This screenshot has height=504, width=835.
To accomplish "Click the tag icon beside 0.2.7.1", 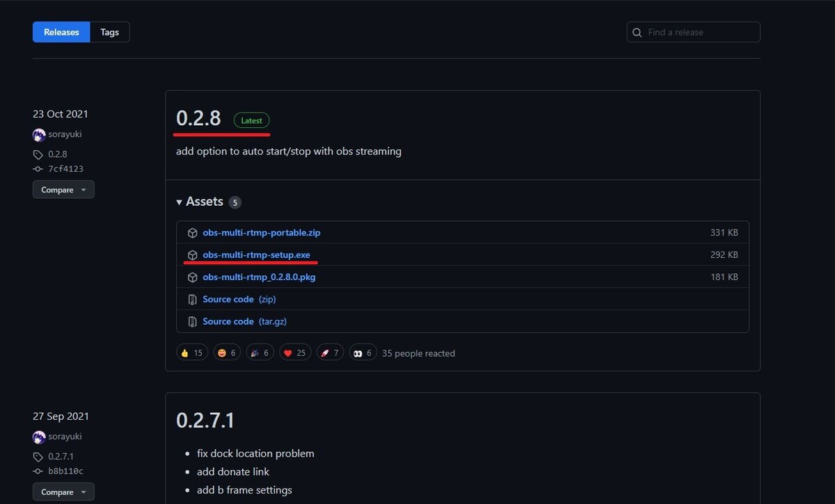I will tap(38, 457).
